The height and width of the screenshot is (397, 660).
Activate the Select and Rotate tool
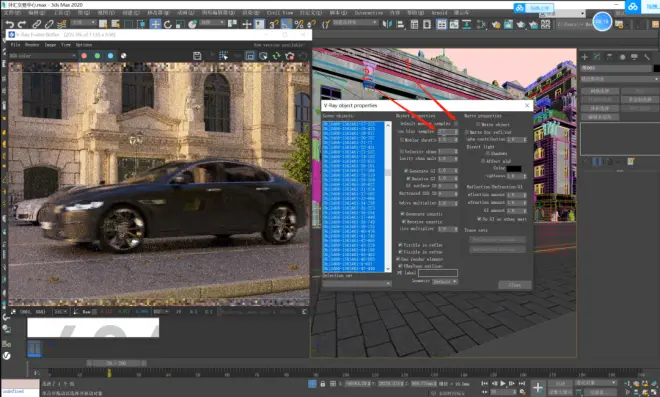pyautogui.click(x=168, y=24)
